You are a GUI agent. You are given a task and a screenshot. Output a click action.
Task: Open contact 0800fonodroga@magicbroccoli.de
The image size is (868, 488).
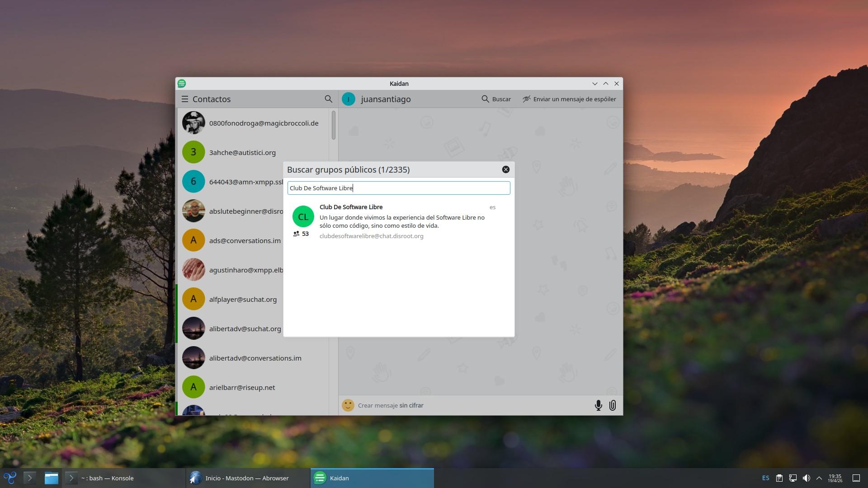pyautogui.click(x=253, y=123)
